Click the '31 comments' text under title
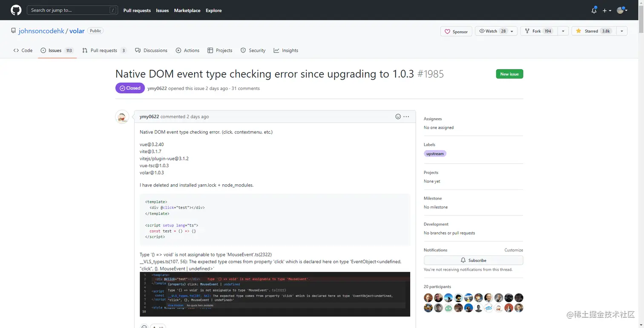Screen dimensions: 644x328 pos(245,88)
